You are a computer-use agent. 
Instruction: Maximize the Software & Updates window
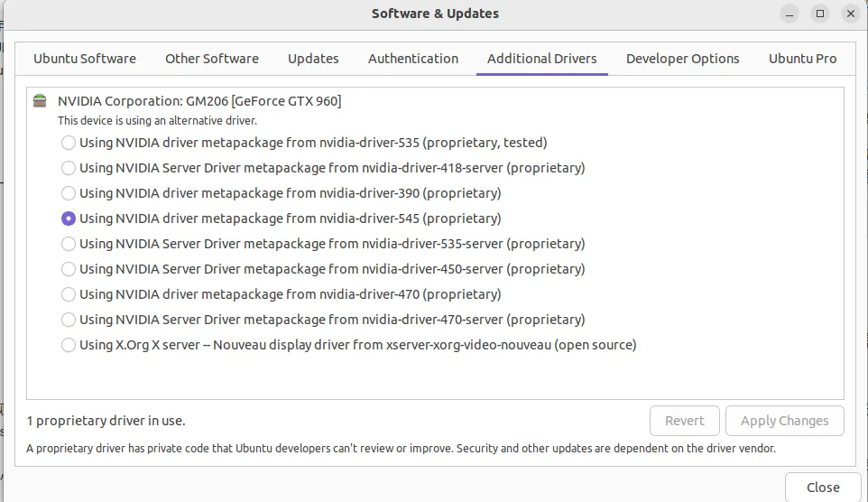pos(820,14)
